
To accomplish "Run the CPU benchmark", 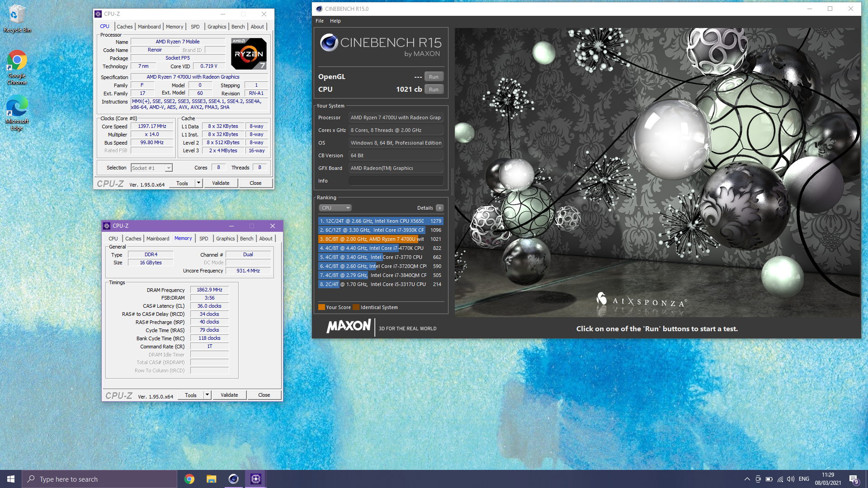I will tap(434, 89).
